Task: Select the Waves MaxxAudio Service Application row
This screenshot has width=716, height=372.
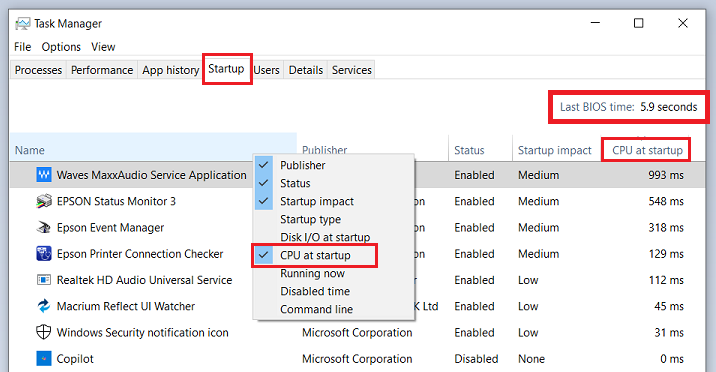Action: (x=357, y=175)
